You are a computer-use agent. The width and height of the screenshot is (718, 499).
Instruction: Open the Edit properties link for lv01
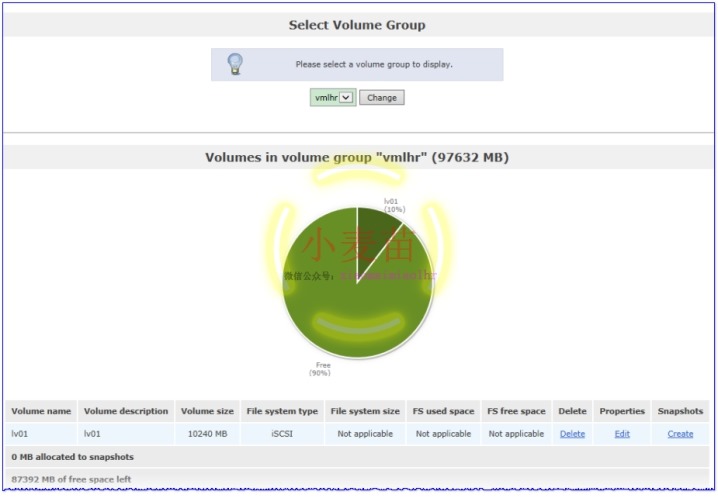(622, 434)
